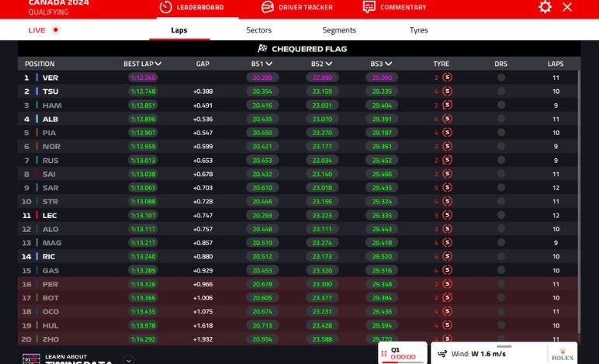Expand the Learn About Timing Data panel
Screen dimensions: 599x364
coord(129,359)
